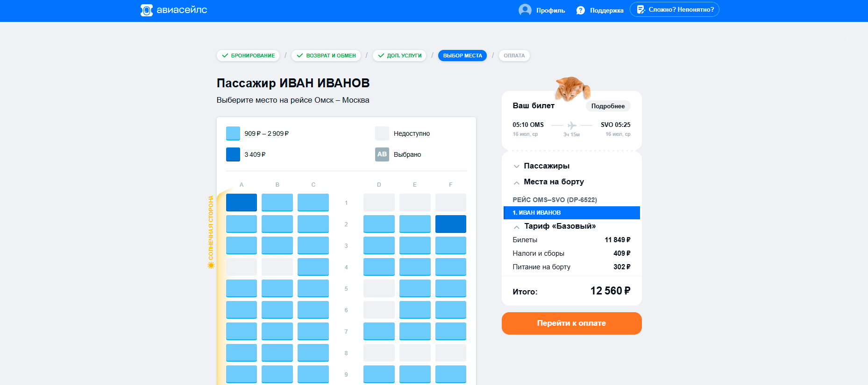Choose seat 7D
The width and height of the screenshot is (868, 385).
click(x=379, y=331)
